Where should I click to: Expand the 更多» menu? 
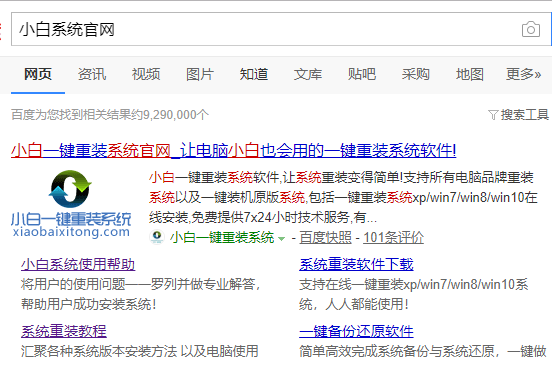(x=523, y=74)
